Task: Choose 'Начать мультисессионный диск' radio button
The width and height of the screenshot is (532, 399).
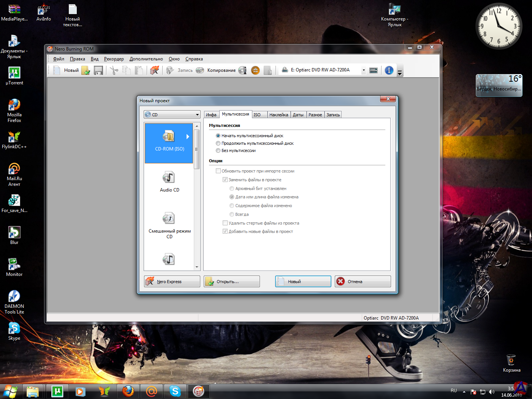Action: click(x=218, y=136)
